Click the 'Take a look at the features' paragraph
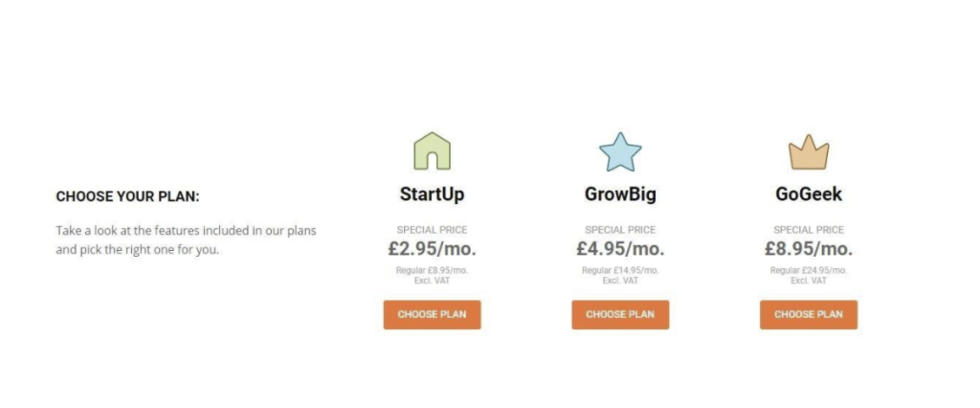 (187, 240)
